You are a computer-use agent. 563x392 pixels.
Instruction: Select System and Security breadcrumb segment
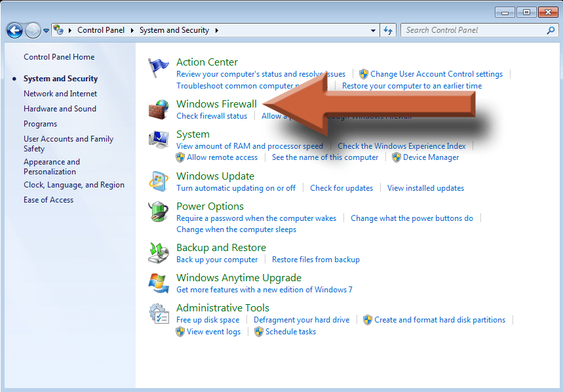click(174, 30)
